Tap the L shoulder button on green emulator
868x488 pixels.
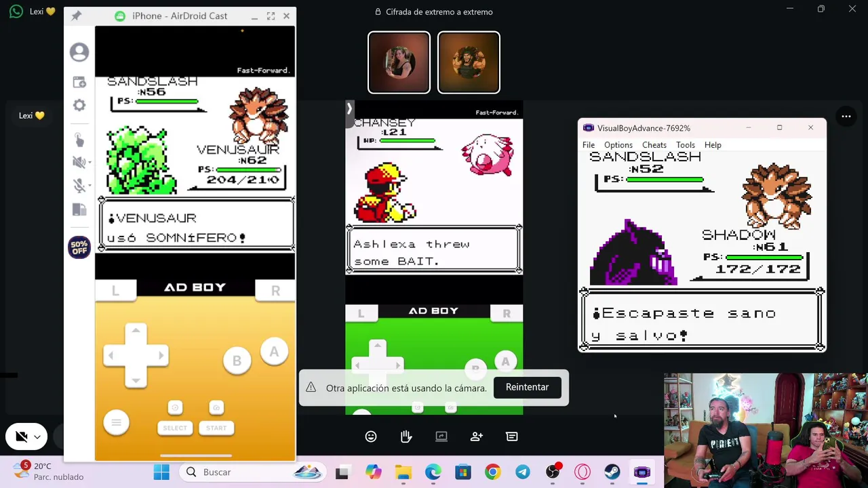[361, 313]
